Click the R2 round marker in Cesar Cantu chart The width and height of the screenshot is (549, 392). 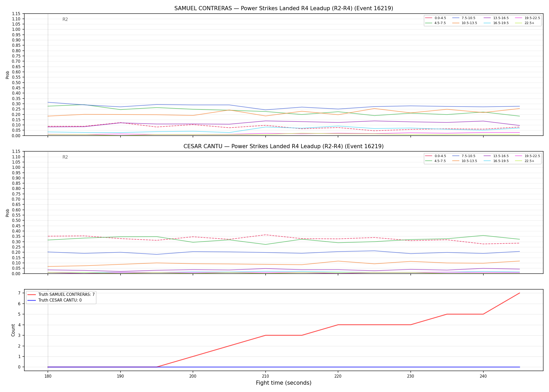point(65,157)
